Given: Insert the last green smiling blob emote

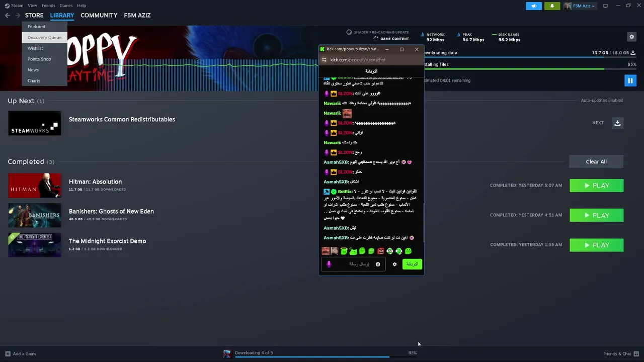Looking at the screenshot, I should 408,251.
